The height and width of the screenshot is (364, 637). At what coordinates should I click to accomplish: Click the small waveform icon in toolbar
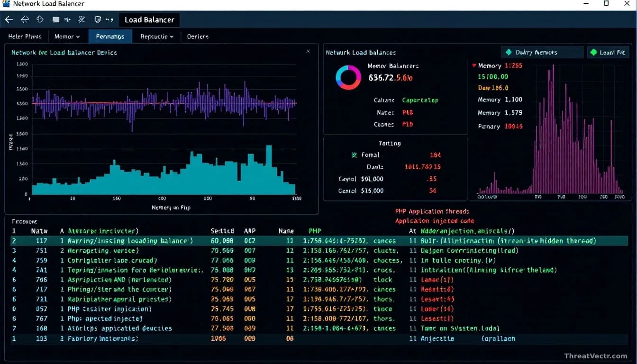click(67, 20)
